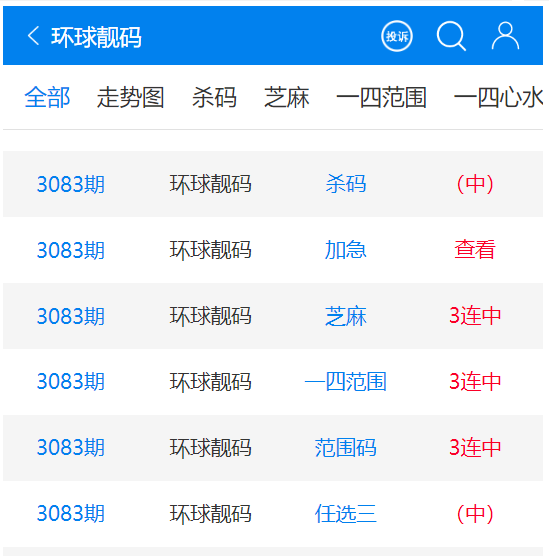549x556 pixels.
Task: Click the (中) result in 任选三 row
Action: [x=475, y=513]
